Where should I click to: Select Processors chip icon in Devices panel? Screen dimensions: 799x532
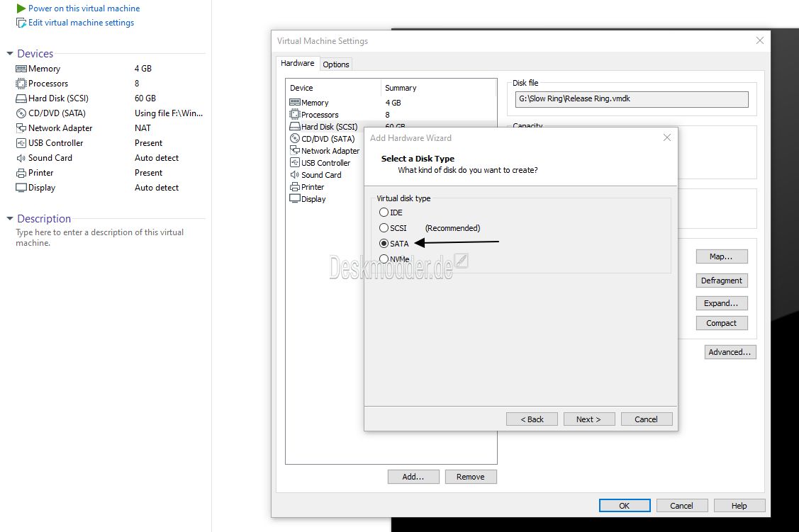[x=21, y=84]
